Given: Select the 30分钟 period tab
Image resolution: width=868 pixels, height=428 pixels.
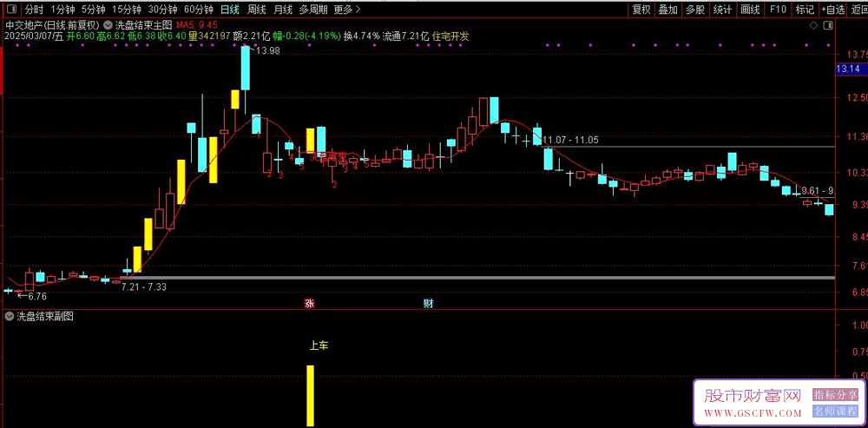Looking at the screenshot, I should 162,9.
